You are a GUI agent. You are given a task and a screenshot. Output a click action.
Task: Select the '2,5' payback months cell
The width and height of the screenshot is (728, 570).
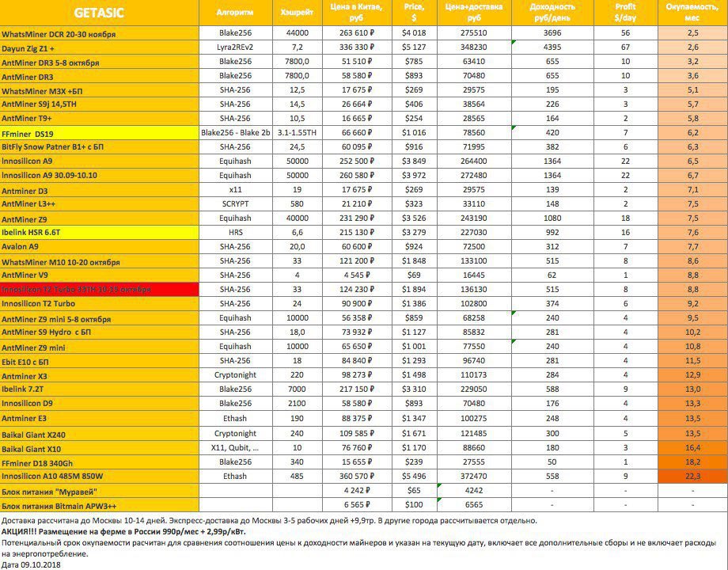click(x=692, y=33)
